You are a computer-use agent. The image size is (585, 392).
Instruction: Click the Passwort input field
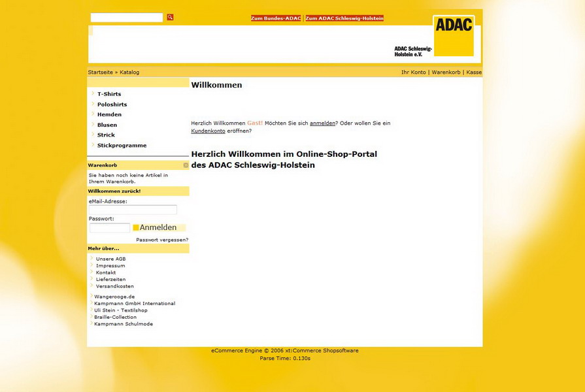[110, 227]
